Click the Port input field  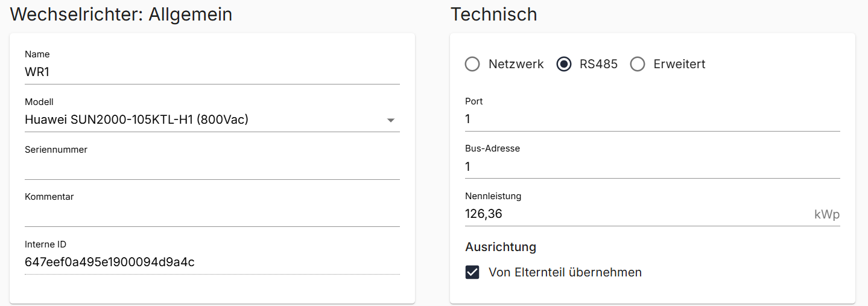(x=651, y=120)
